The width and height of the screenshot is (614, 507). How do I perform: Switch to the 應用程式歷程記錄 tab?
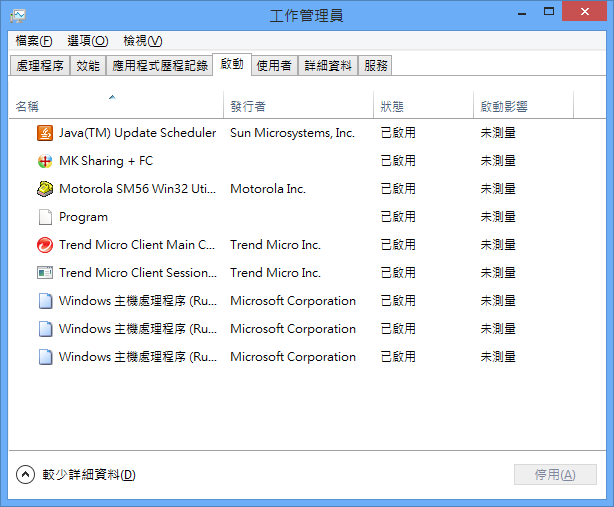point(160,65)
